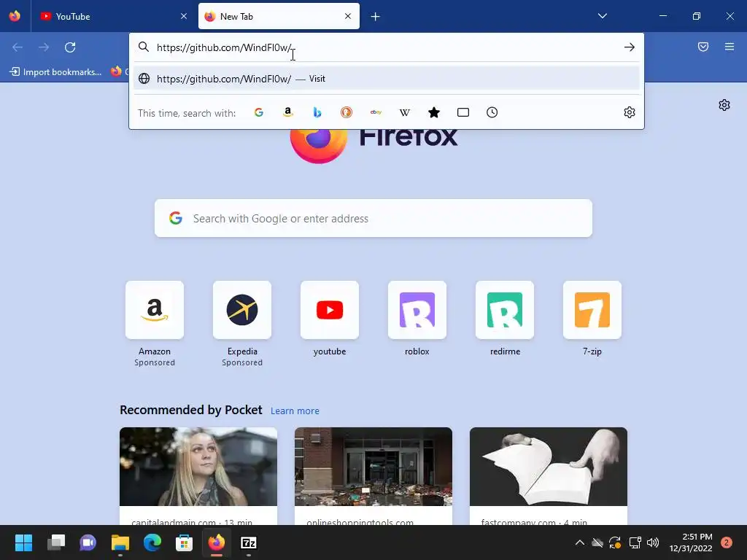The width and height of the screenshot is (747, 560).
Task: Close the New Tab tab
Action: (348, 16)
